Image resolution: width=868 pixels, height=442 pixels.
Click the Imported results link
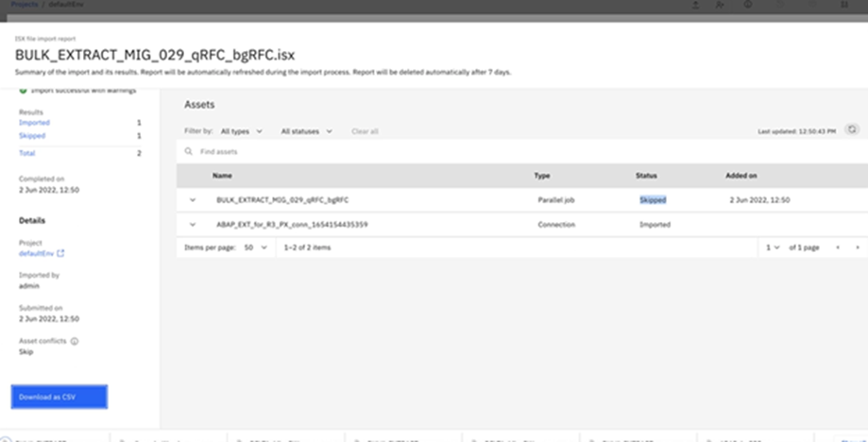pos(34,123)
